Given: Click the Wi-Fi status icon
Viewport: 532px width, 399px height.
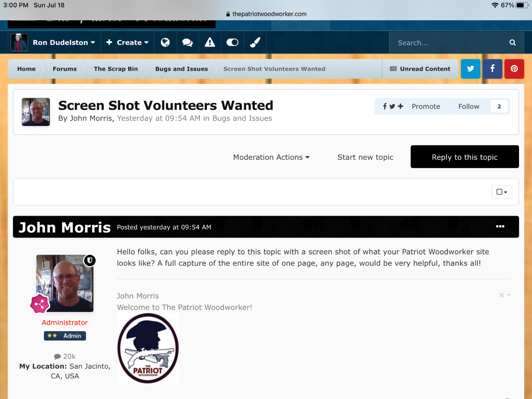Looking at the screenshot, I should pyautogui.click(x=495, y=5).
